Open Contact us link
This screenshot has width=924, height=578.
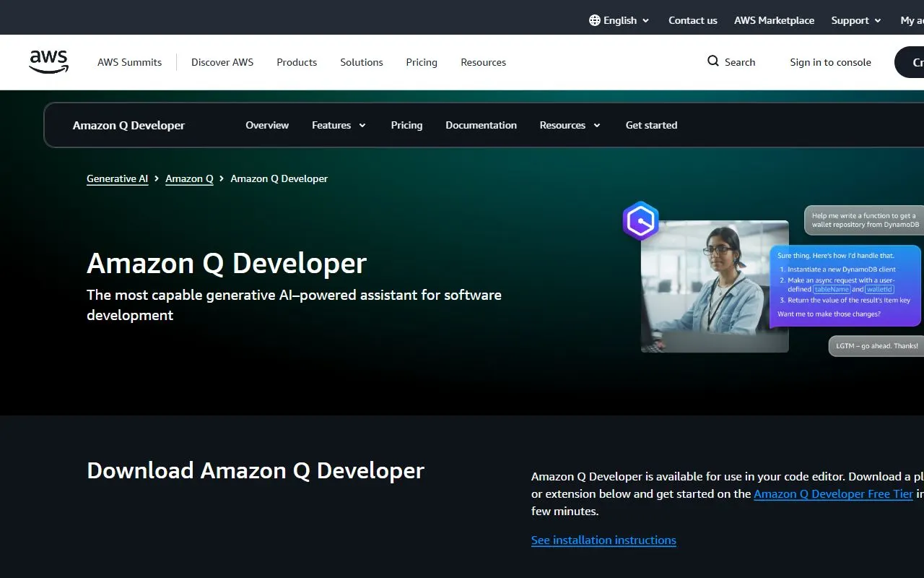[693, 20]
